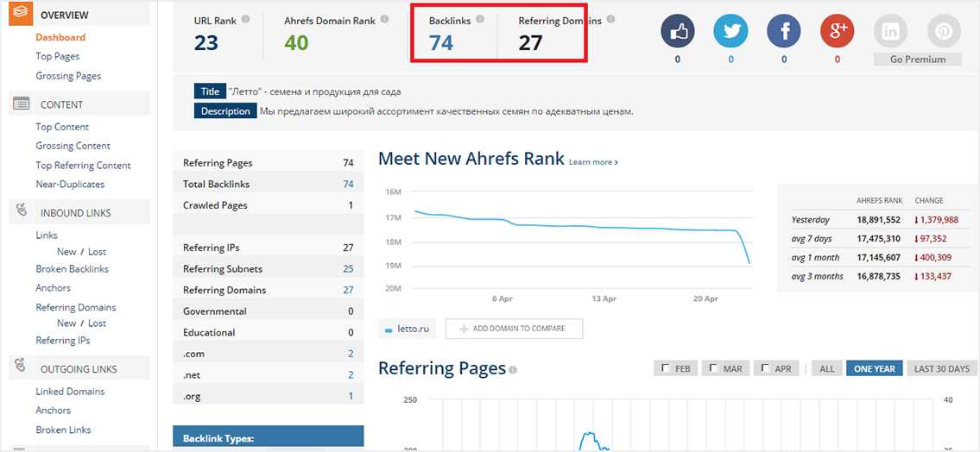Screen dimensions: 980x452
Task: Click the Total Backlinks value 74
Action: pos(348,185)
